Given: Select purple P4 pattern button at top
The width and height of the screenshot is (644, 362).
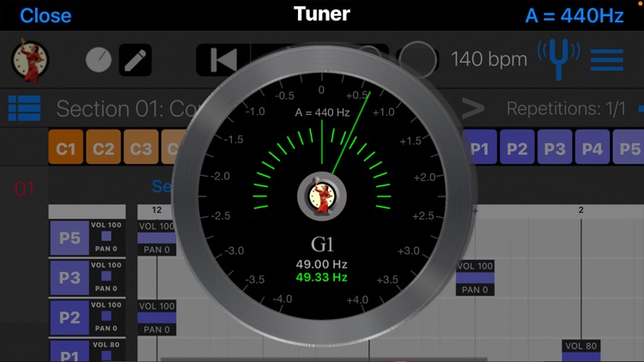Looking at the screenshot, I should pyautogui.click(x=592, y=148).
